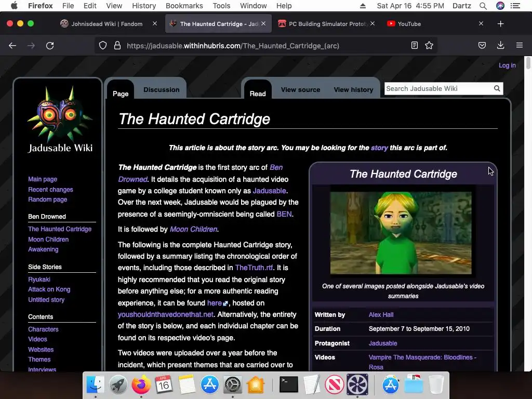Submit wiki search with magnifier icon
The width and height of the screenshot is (532, 399).
coord(497,88)
